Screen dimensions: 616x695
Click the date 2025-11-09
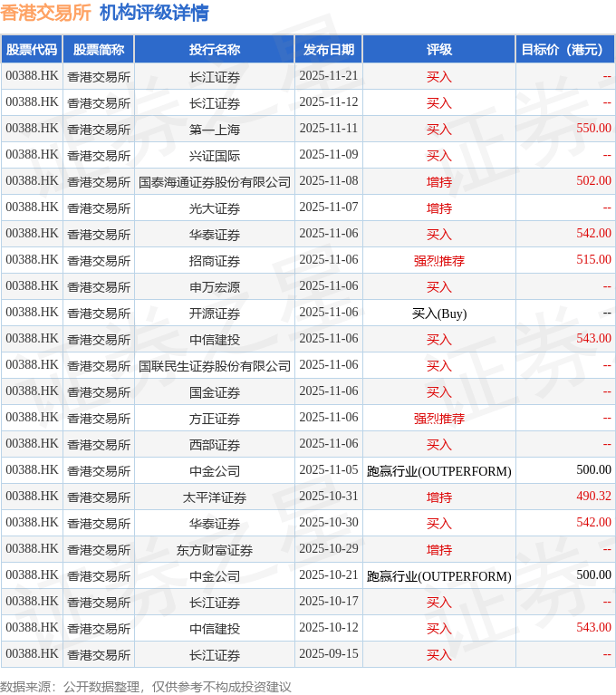pos(329,154)
